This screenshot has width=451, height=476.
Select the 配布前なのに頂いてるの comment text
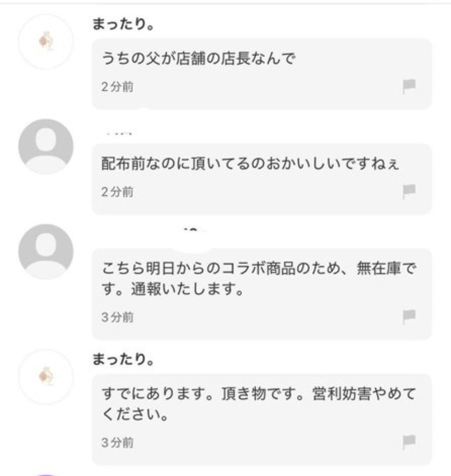pos(250,164)
